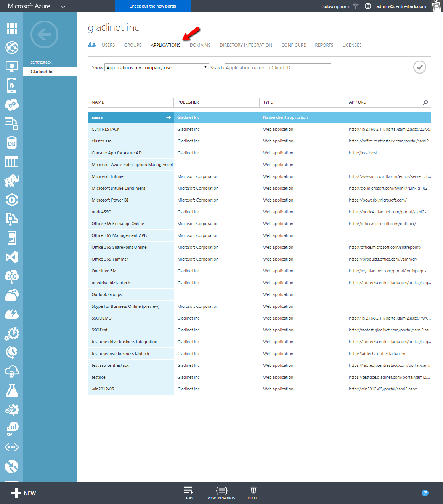Click the application search input field
This screenshot has height=504, width=443.
pyautogui.click(x=278, y=67)
